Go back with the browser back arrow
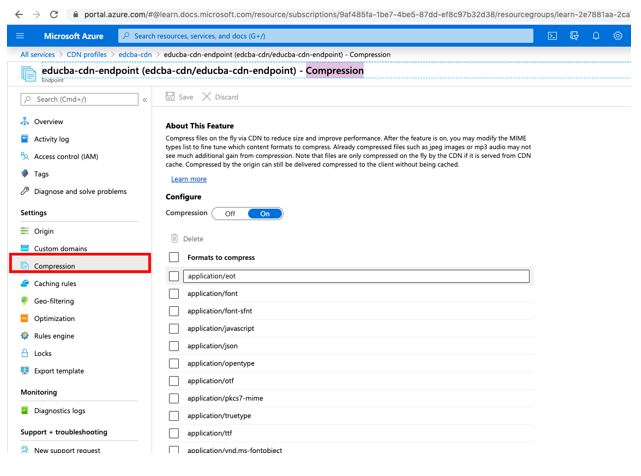 point(19,14)
